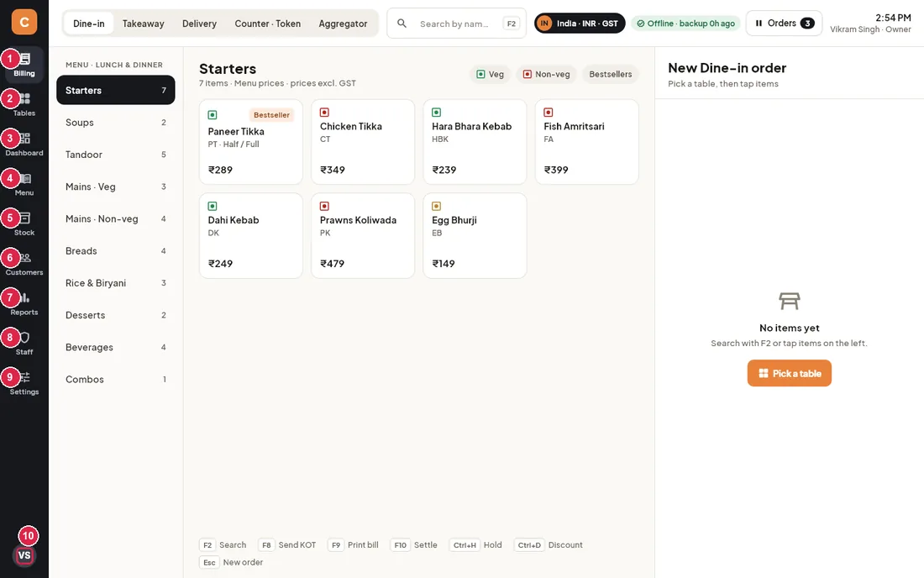Click the search by name field
924x578 pixels.
pos(456,24)
